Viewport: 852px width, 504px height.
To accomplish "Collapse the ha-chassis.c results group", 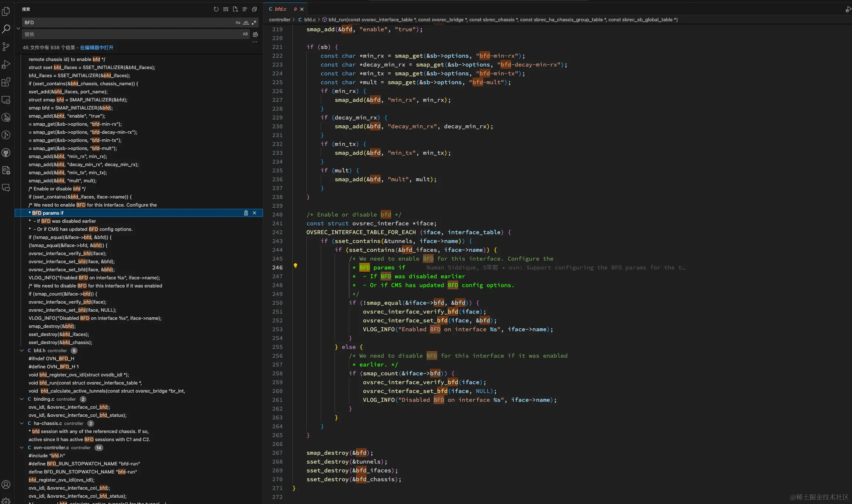I will point(22,423).
